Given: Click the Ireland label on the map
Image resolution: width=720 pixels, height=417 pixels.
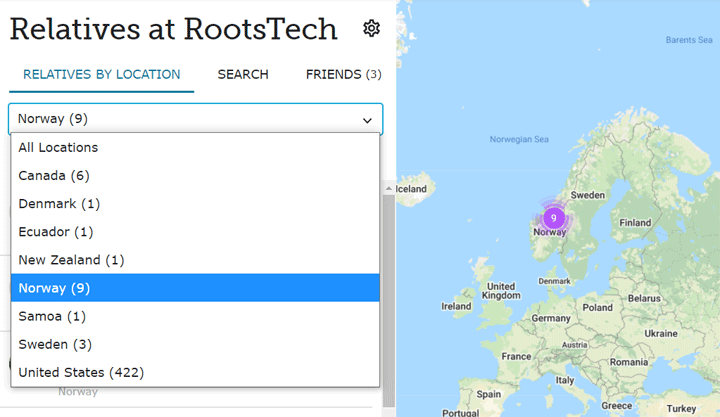Looking at the screenshot, I should point(456,306).
